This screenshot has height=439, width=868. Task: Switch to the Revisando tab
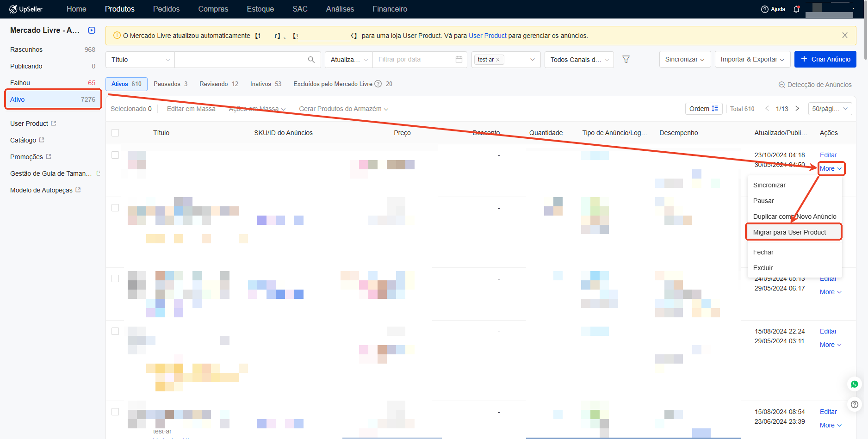[219, 84]
